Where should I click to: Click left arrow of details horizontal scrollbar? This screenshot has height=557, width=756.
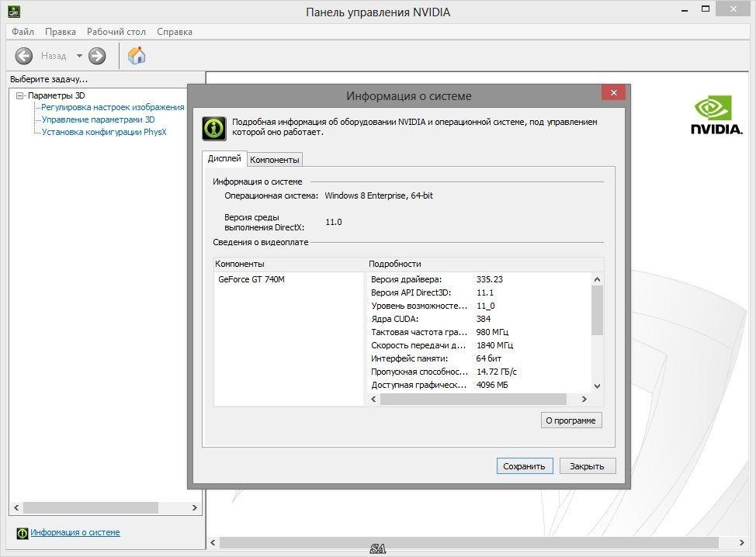373,399
